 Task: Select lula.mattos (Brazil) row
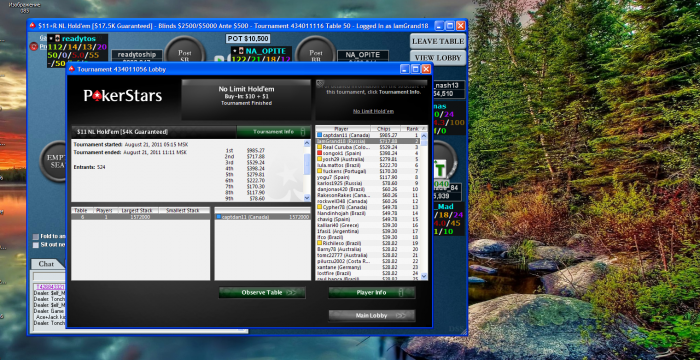point(368,165)
